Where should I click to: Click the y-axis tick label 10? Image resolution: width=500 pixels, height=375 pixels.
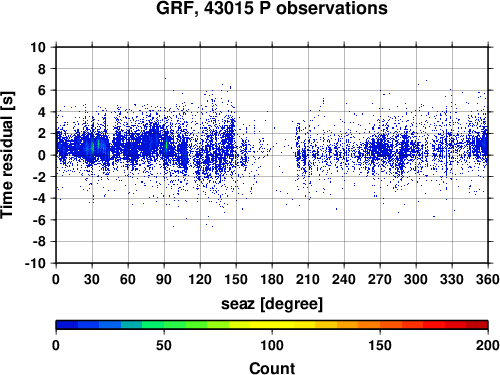[x=38, y=47]
